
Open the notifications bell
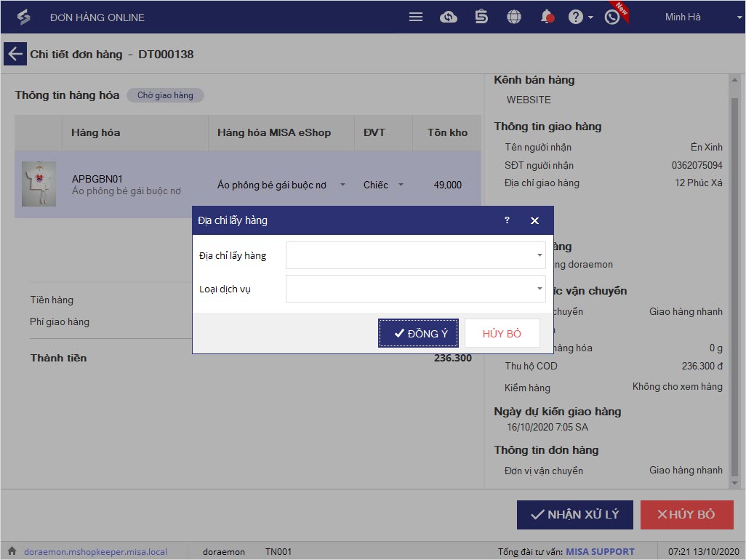547,17
